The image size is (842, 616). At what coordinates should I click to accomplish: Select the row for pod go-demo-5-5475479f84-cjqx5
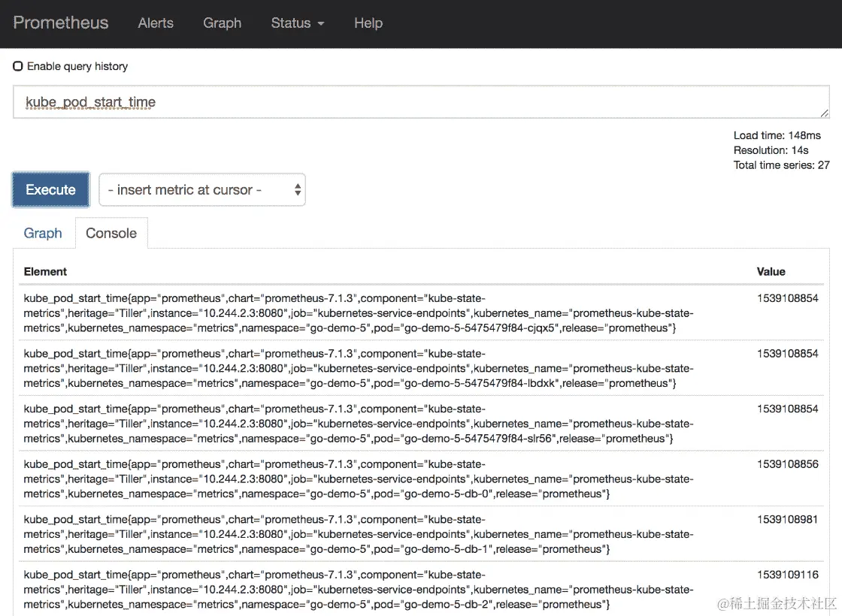[421, 313]
